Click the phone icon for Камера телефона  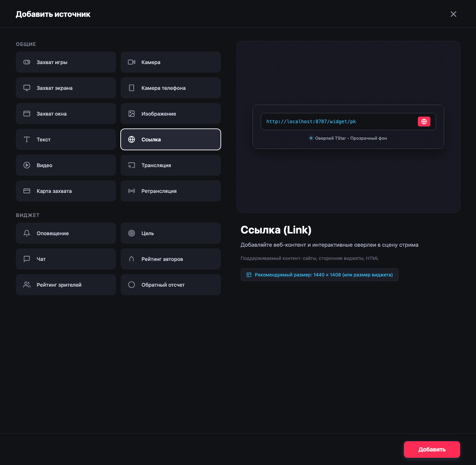132,88
